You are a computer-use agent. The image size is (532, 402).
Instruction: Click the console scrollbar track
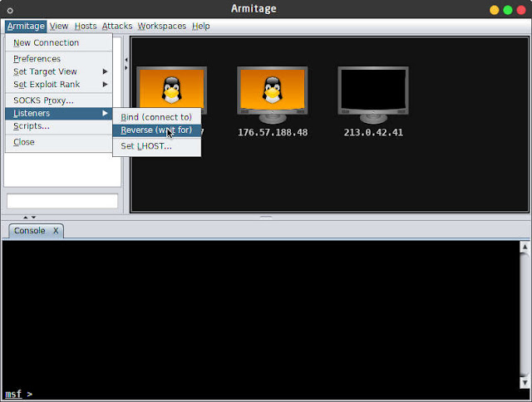tap(525, 315)
